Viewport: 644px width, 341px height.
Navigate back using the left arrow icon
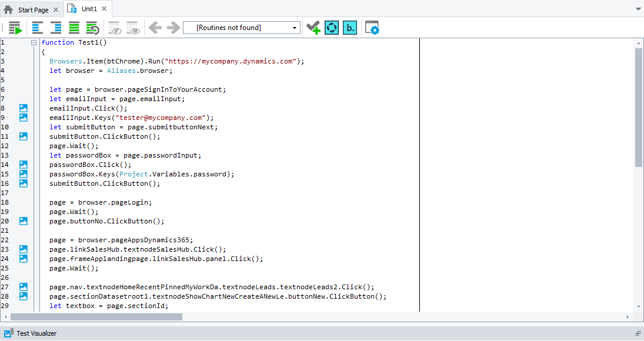154,27
